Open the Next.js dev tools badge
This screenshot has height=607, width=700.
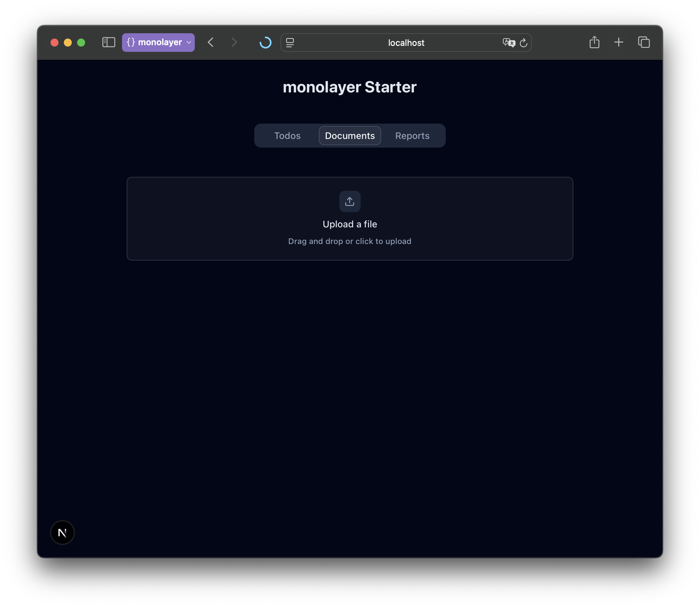coord(62,533)
